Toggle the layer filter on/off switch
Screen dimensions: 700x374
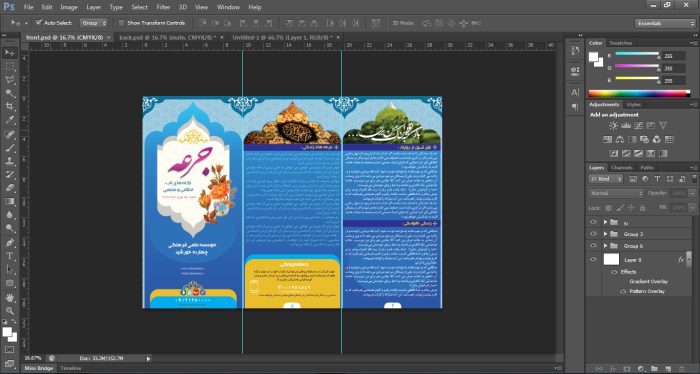694,179
